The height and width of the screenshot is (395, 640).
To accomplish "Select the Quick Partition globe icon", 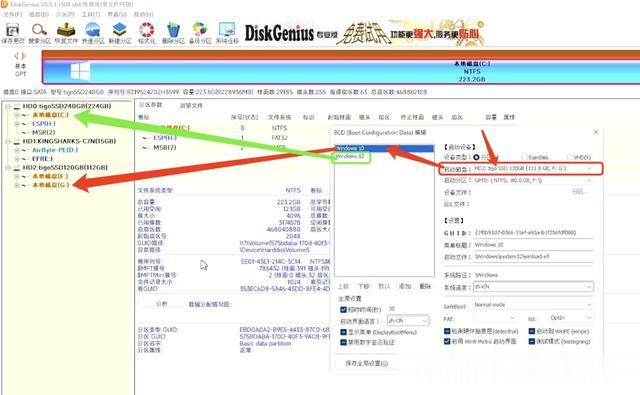I will (x=93, y=33).
